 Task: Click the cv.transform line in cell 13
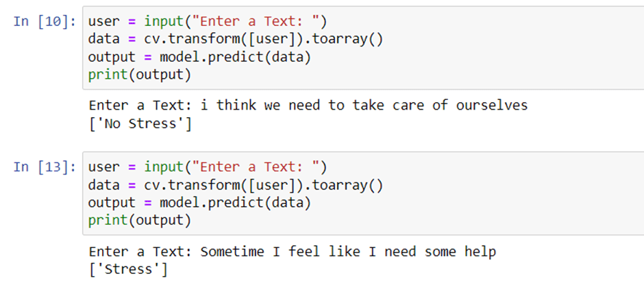pos(236,186)
